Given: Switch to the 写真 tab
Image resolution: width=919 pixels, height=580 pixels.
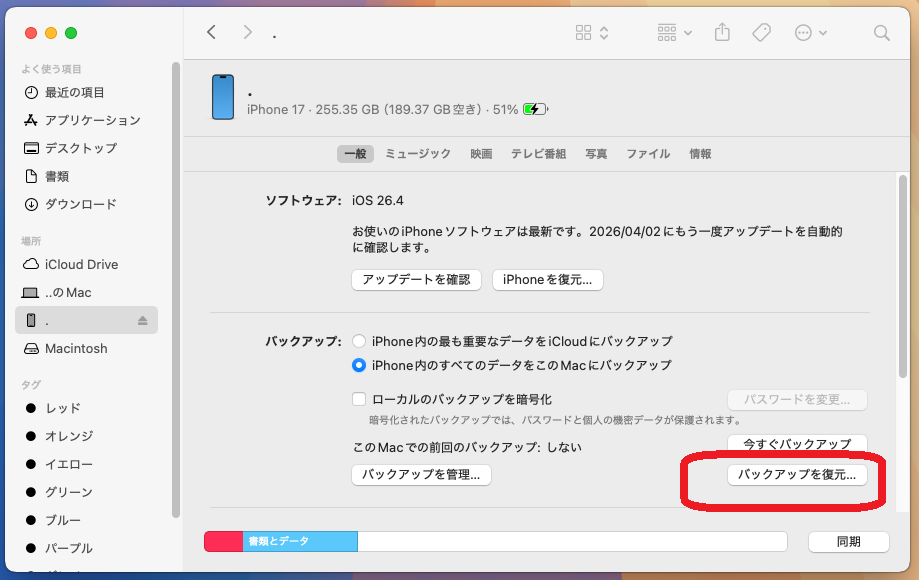Looking at the screenshot, I should click(596, 154).
